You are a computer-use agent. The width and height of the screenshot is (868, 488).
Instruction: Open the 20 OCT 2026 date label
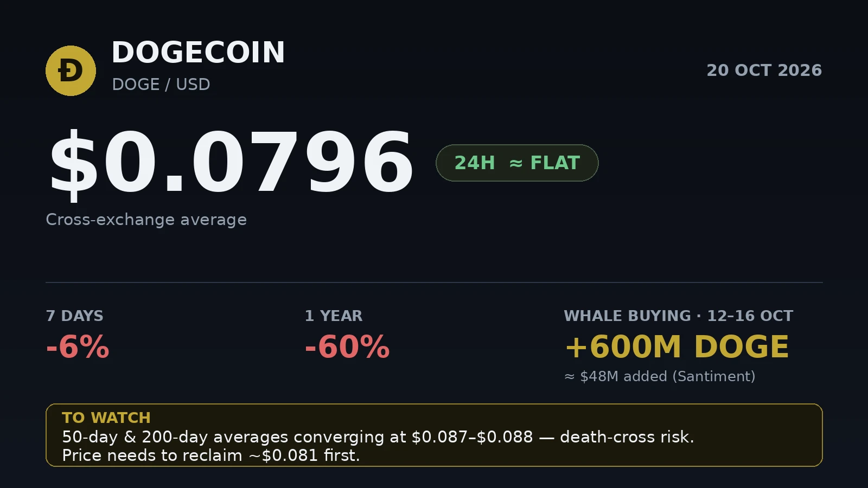[x=764, y=70]
